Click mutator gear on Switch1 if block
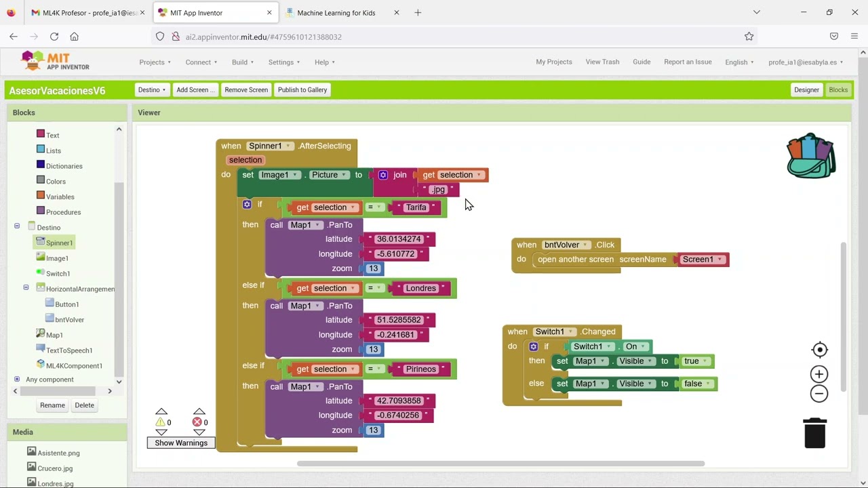Image resolution: width=868 pixels, height=488 pixels. pos(533,346)
